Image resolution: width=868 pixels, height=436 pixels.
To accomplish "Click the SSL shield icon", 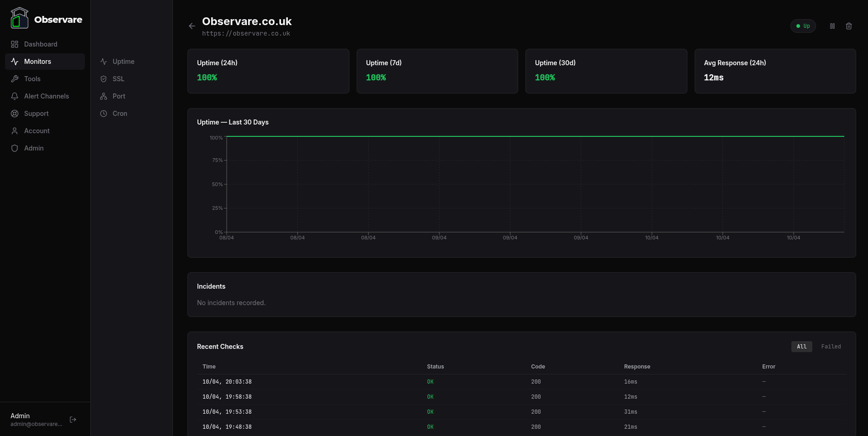I will [x=104, y=78].
